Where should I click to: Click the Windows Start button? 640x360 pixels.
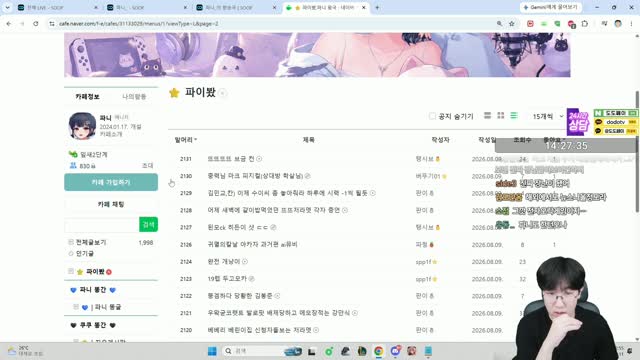pos(212,351)
